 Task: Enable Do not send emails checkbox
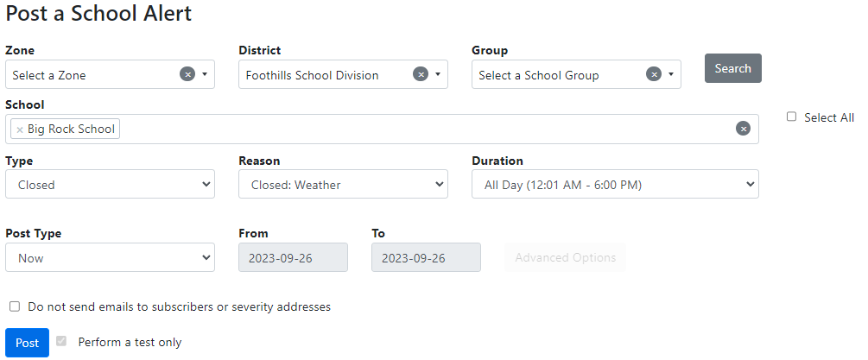[15, 306]
